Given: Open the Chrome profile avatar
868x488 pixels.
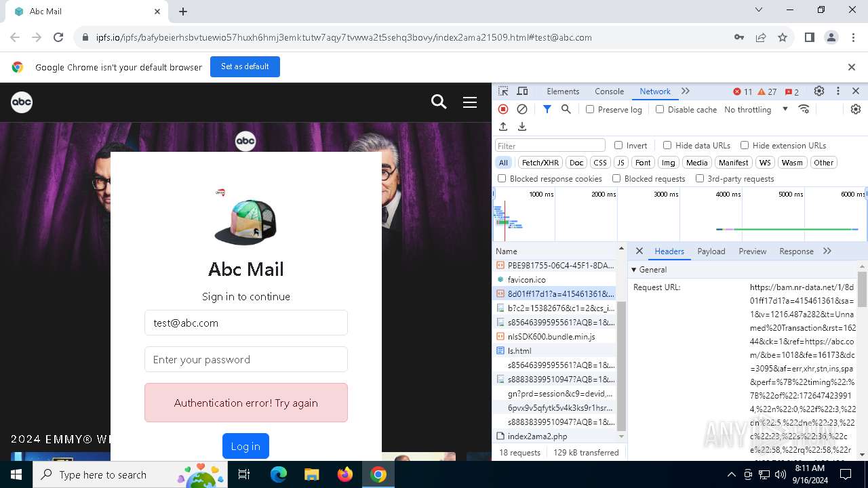Looking at the screenshot, I should click(831, 37).
